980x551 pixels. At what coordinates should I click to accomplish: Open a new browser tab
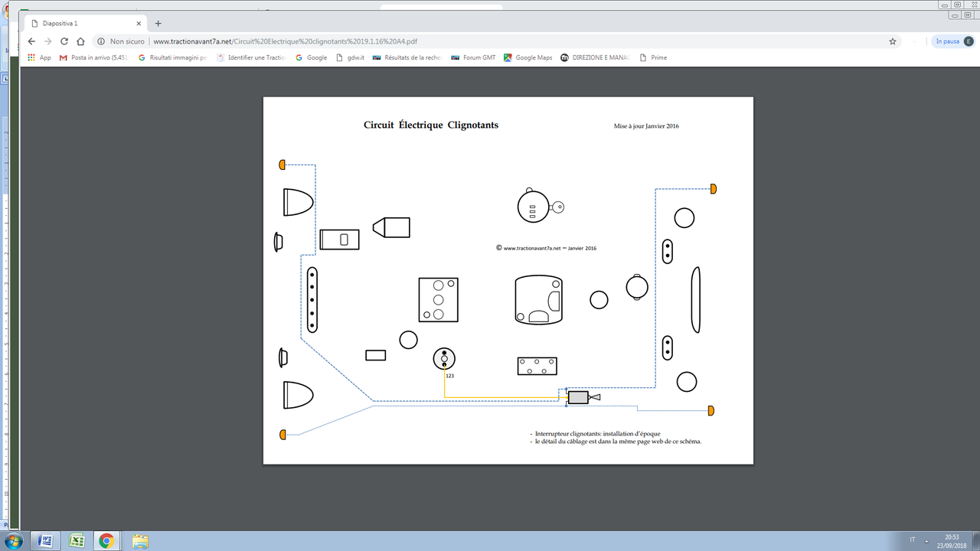(x=159, y=22)
